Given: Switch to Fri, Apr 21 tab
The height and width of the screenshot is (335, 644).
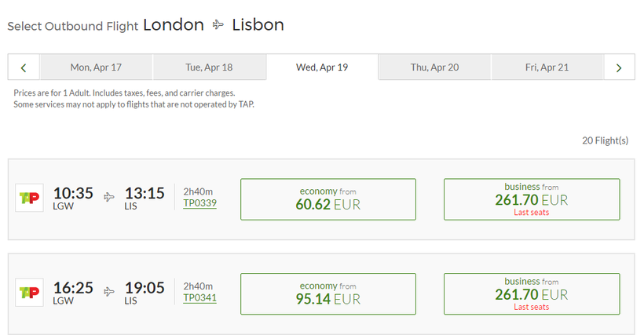Looking at the screenshot, I should click(x=547, y=67).
